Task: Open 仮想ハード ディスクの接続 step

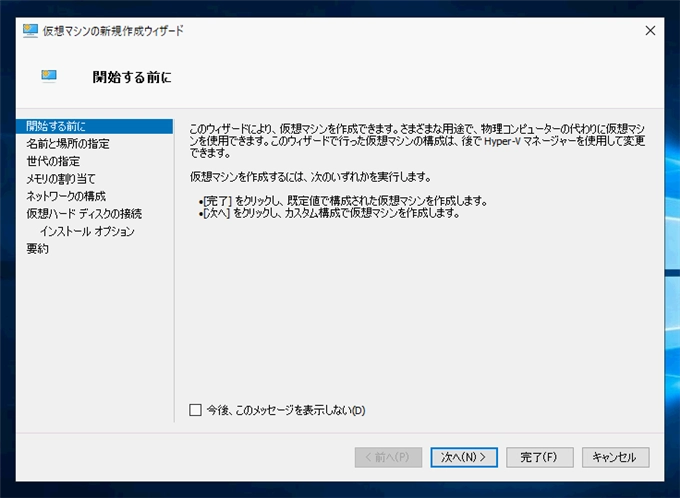Action: click(x=84, y=213)
